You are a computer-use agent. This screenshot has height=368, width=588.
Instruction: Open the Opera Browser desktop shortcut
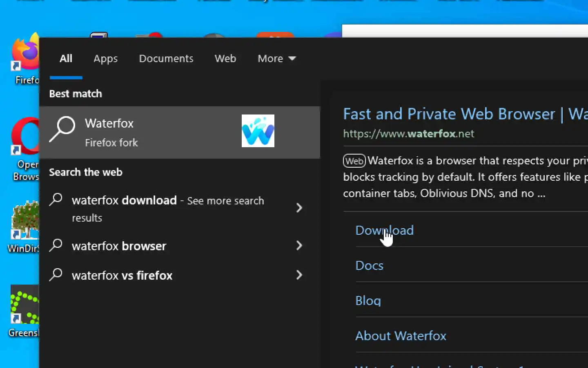tap(25, 149)
